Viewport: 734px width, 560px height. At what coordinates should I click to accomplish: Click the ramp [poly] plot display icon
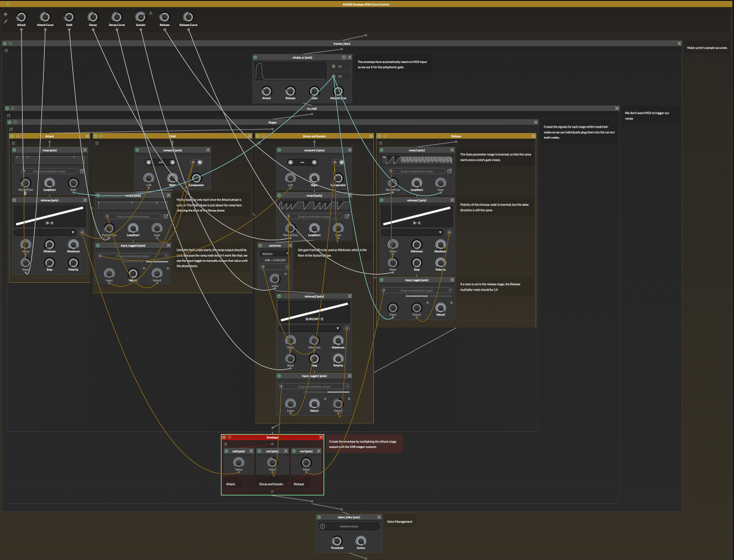pos(82,171)
